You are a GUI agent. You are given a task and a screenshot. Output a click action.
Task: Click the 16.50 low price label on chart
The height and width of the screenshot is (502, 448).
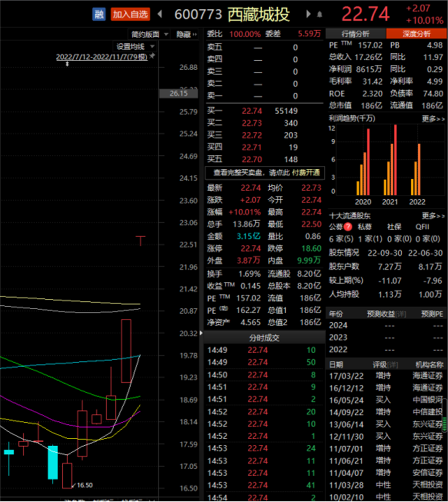coord(85,486)
